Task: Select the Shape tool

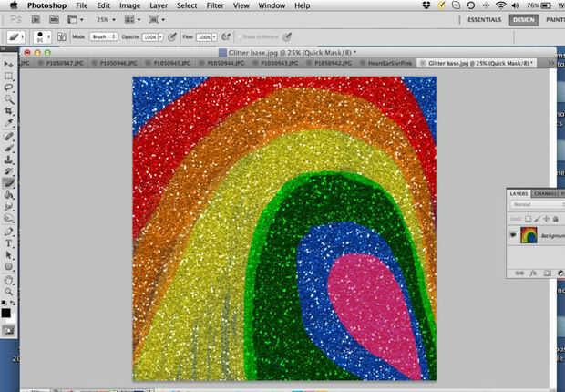Action: click(8, 267)
